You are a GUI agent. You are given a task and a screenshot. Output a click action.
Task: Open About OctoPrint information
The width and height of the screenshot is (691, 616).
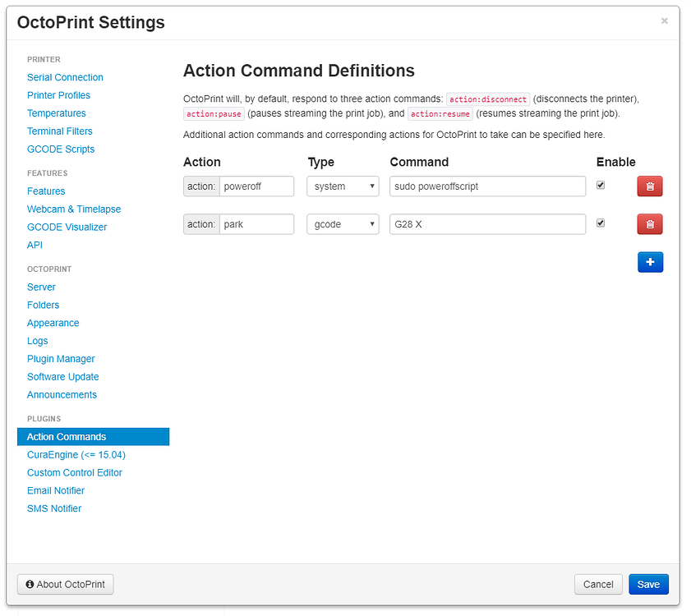click(65, 584)
